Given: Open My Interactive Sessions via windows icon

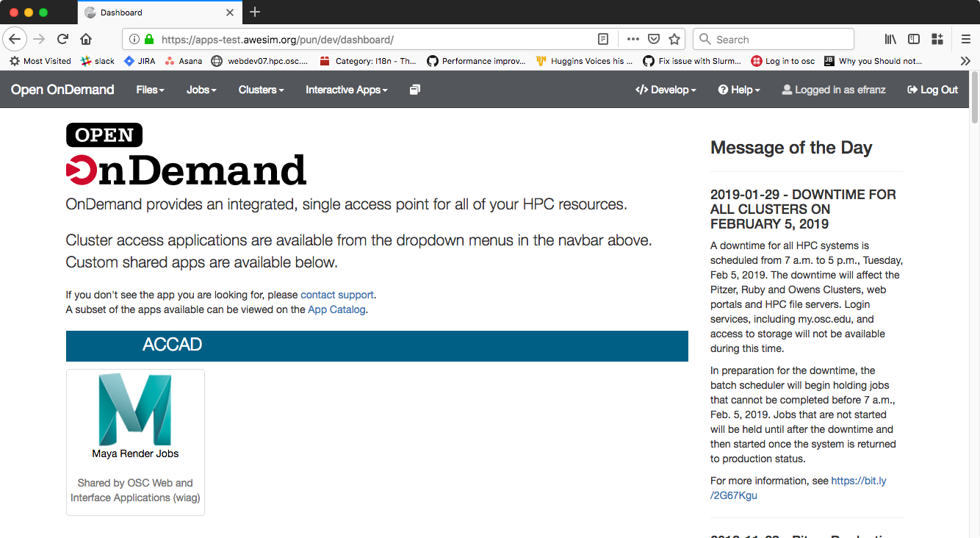Looking at the screenshot, I should tap(414, 89).
